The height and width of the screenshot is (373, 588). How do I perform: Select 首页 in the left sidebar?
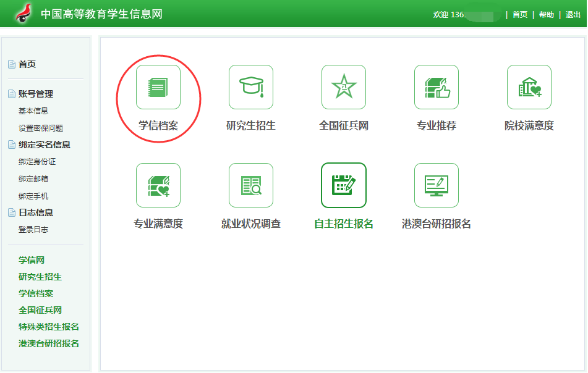pos(27,64)
